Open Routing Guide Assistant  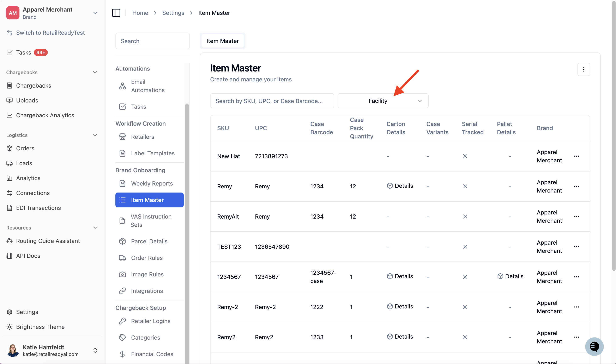43,241
